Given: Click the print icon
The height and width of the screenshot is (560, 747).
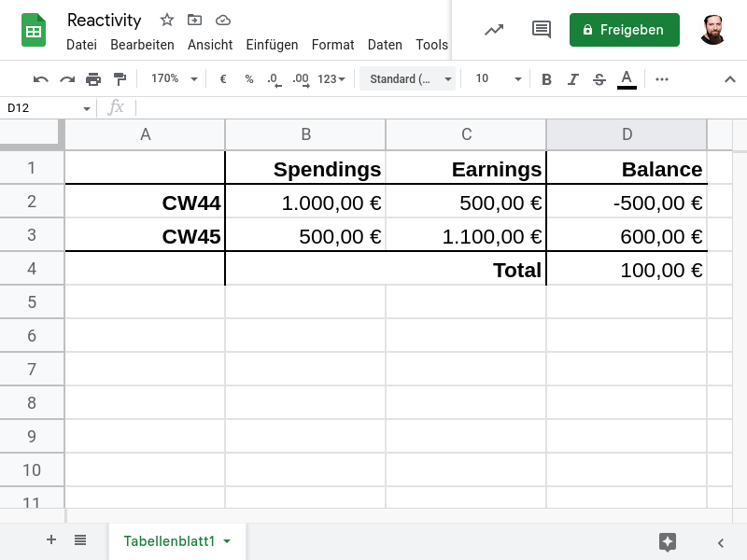Looking at the screenshot, I should coord(93,79).
